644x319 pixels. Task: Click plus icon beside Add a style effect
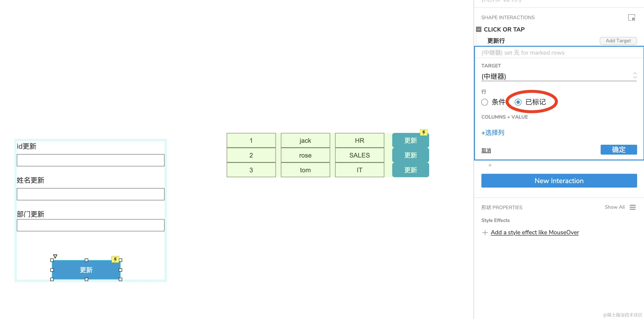[485, 233]
